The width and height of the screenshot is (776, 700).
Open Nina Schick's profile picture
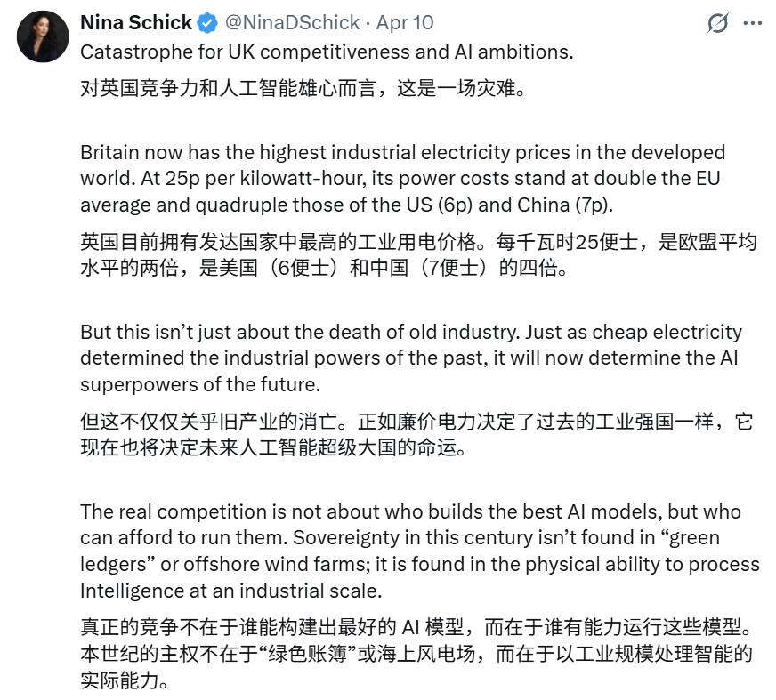click(42, 36)
